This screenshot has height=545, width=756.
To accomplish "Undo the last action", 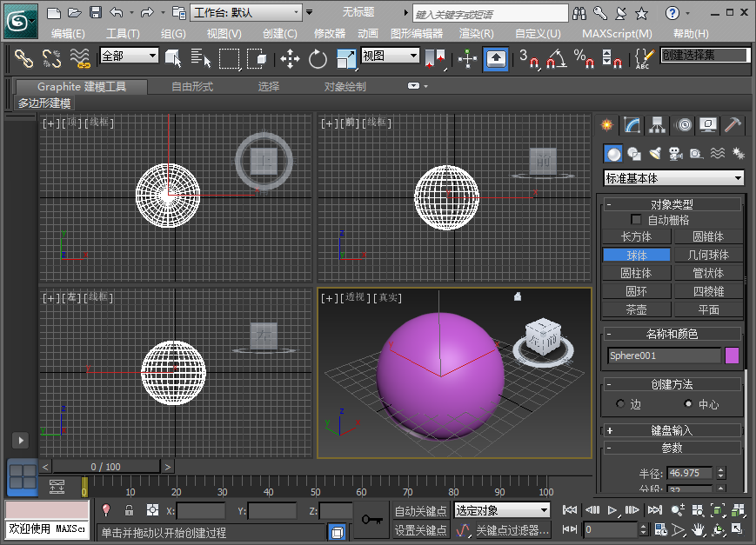I will click(117, 13).
